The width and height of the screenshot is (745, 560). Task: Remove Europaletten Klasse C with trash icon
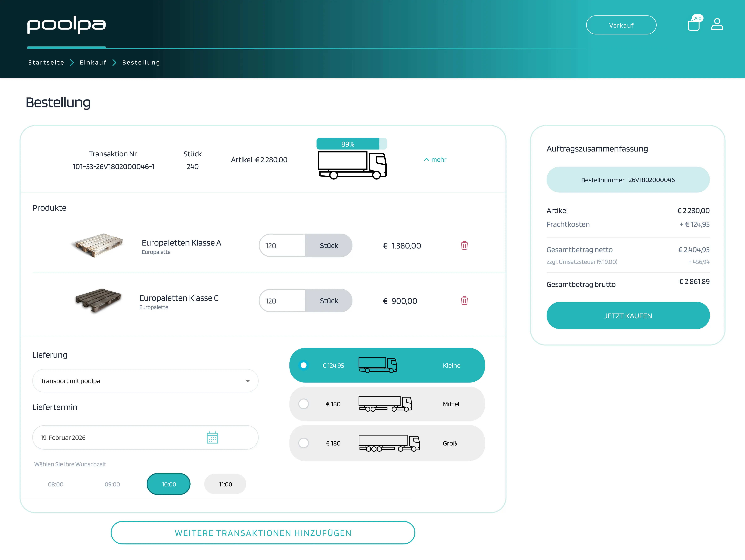point(464,301)
